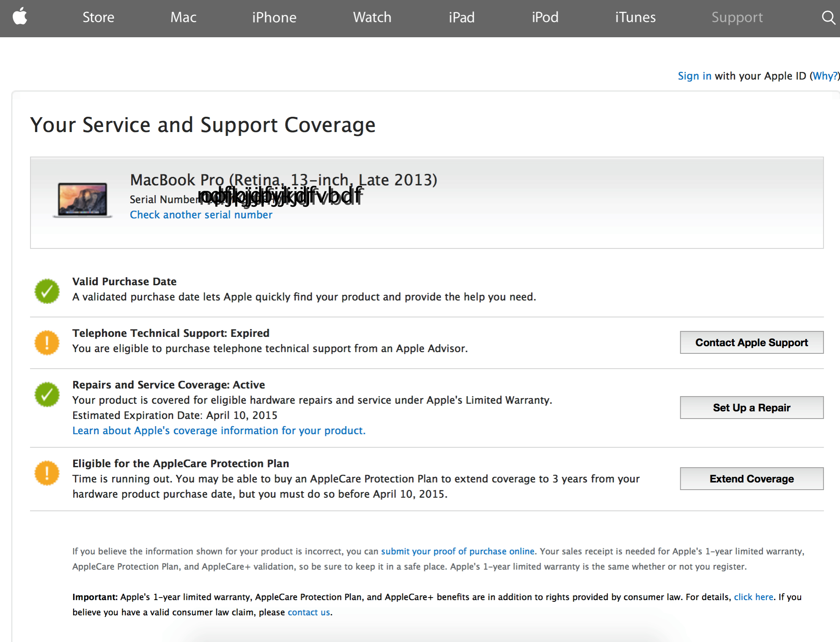Open the 'contact us' link
This screenshot has height=642, width=840.
[x=309, y=612]
